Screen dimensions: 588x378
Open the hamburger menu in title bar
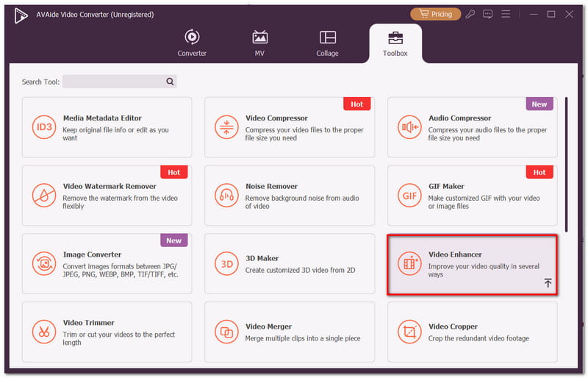[506, 14]
